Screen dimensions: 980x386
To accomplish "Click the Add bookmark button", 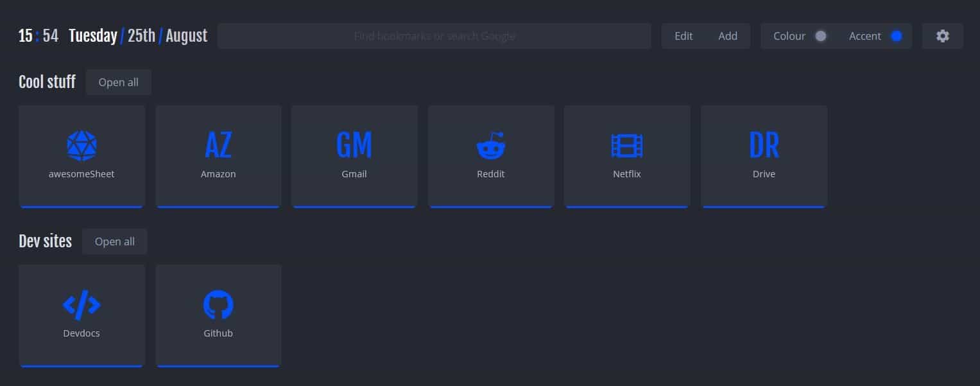I will [x=727, y=36].
